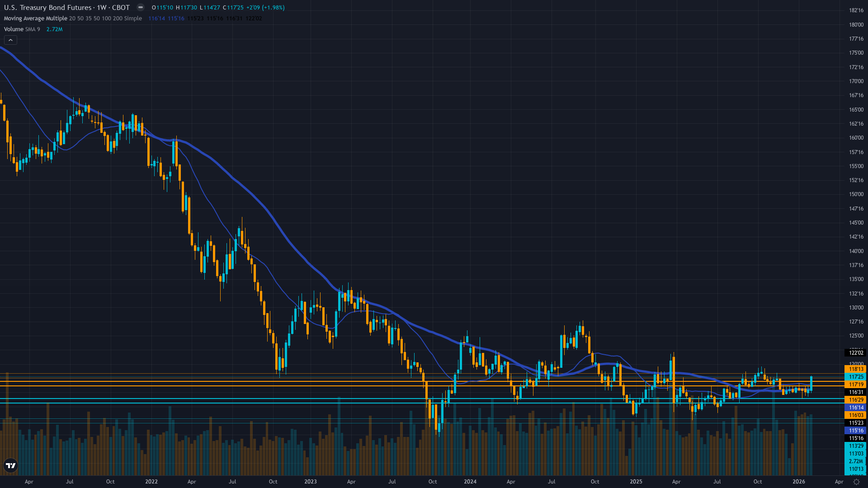868x488 pixels.
Task: Click the market status dot beside CBOT
Action: pyautogui.click(x=141, y=7)
